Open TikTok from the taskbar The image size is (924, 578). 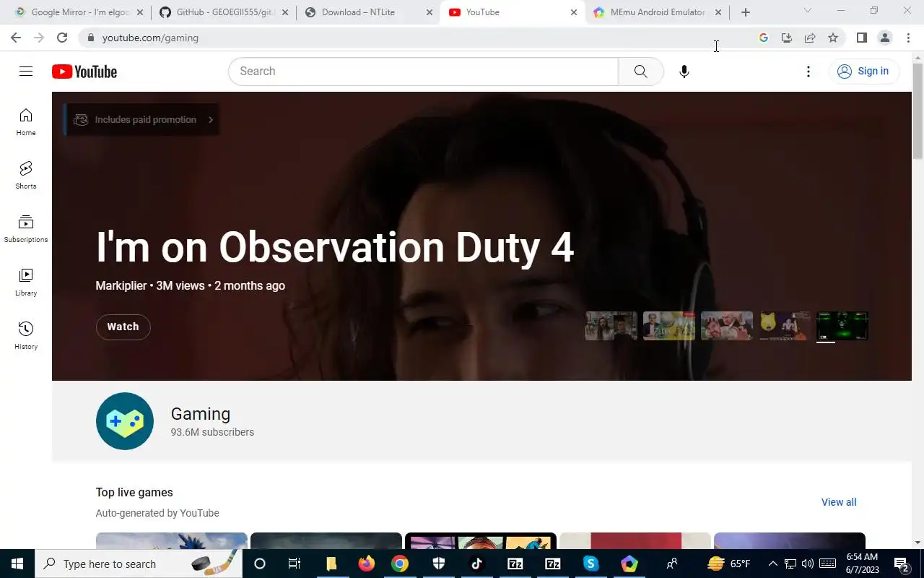[x=477, y=564]
